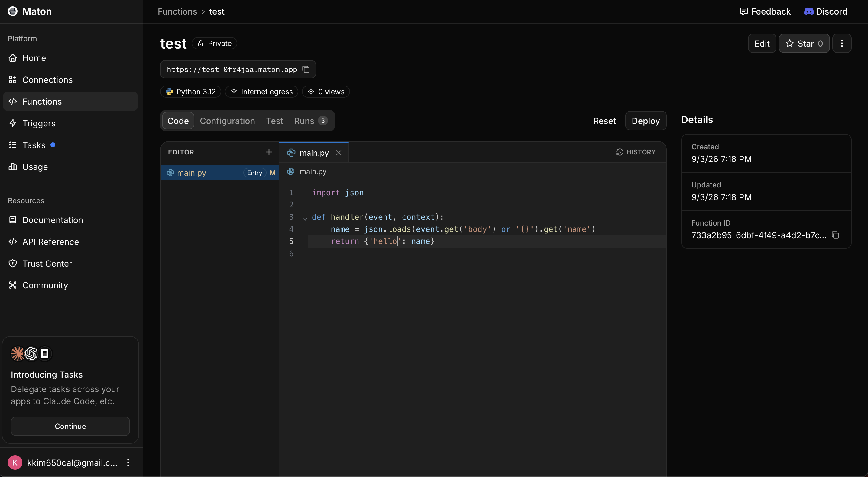Click the 0 views badge
The width and height of the screenshot is (868, 477).
tap(326, 92)
